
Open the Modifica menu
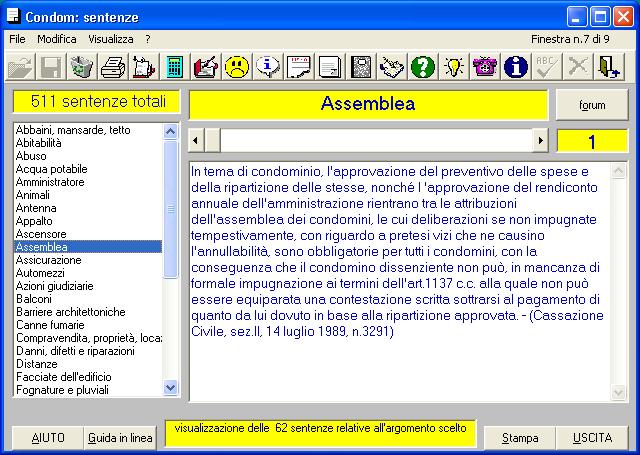(57, 39)
